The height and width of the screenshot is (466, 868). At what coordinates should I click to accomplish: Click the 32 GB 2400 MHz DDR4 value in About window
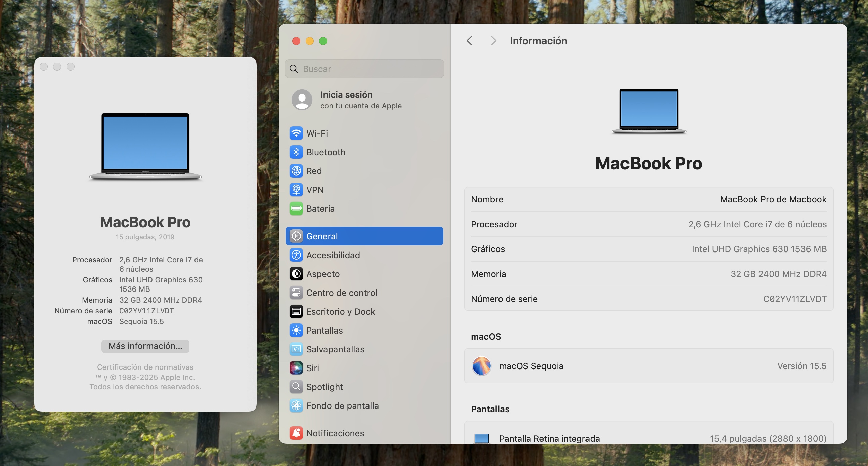(161, 300)
